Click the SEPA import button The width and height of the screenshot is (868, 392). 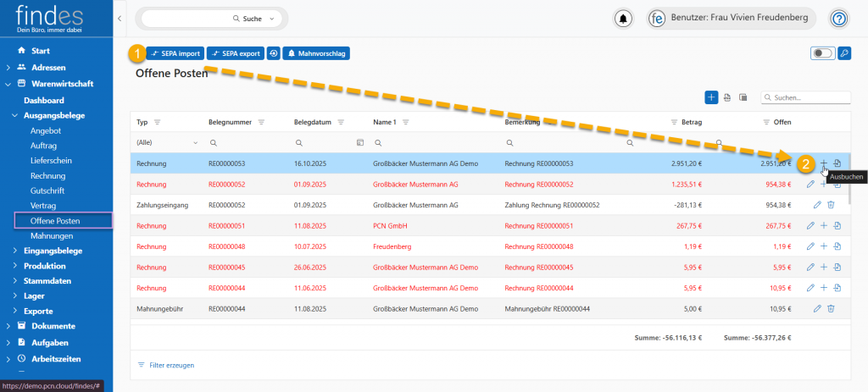[x=174, y=53]
